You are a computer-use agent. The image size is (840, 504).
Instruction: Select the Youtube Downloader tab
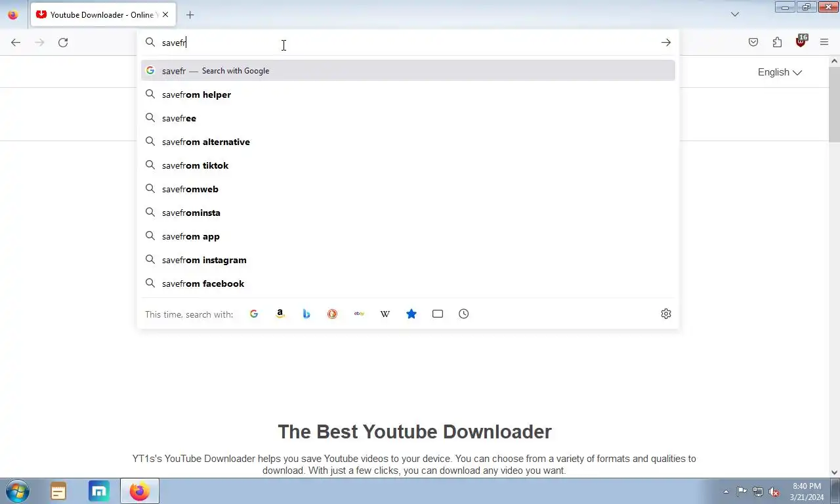102,14
